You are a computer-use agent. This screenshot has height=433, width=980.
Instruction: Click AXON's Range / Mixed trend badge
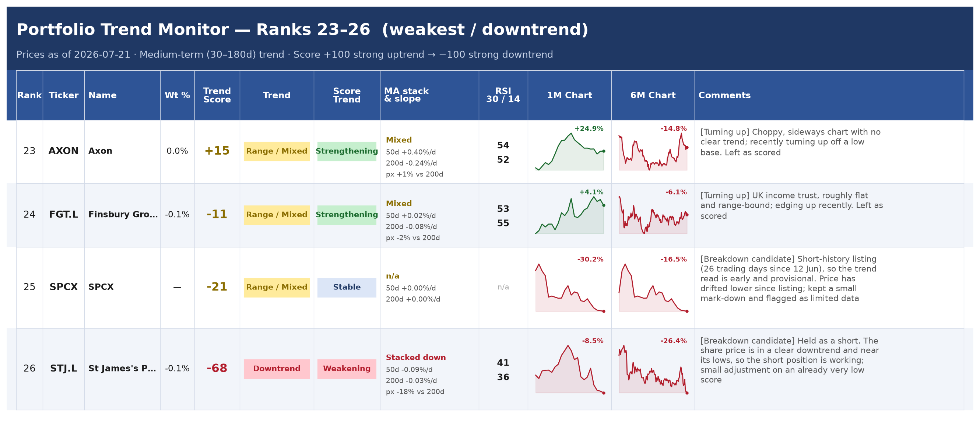pyautogui.click(x=277, y=151)
